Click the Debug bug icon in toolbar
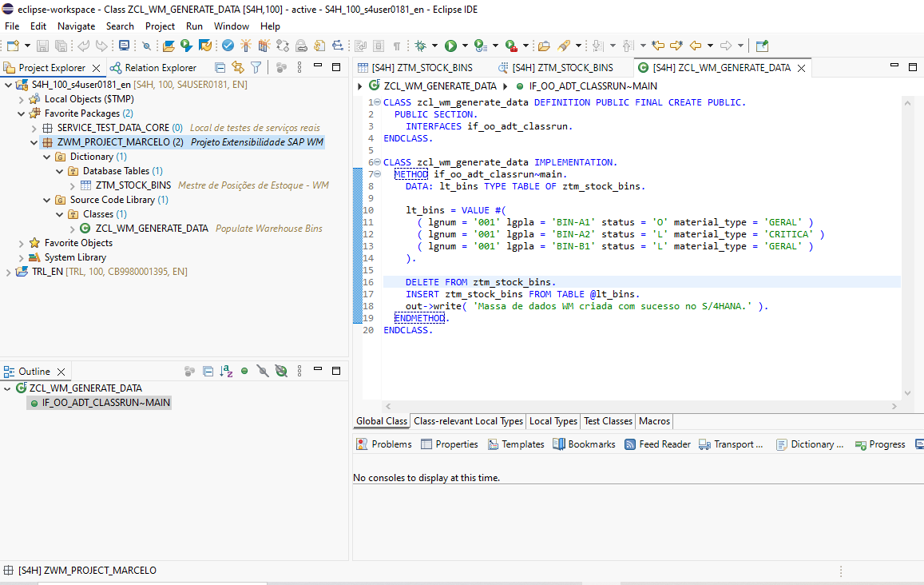This screenshot has width=924, height=585. tap(421, 46)
